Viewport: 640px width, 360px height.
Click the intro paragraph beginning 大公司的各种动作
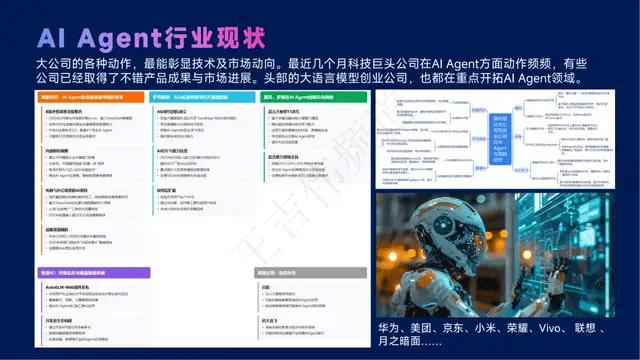pos(311,71)
